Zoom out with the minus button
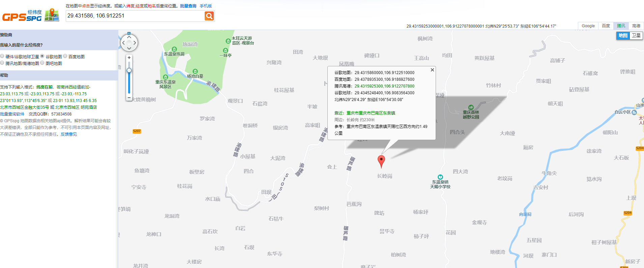This screenshot has width=644, height=268. (129, 98)
